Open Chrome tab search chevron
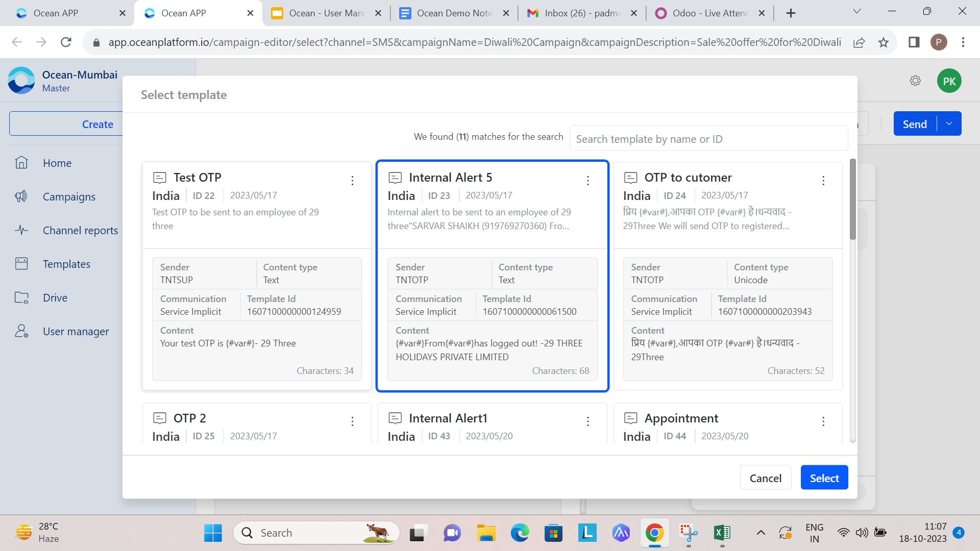The width and height of the screenshot is (980, 551). pos(857,11)
